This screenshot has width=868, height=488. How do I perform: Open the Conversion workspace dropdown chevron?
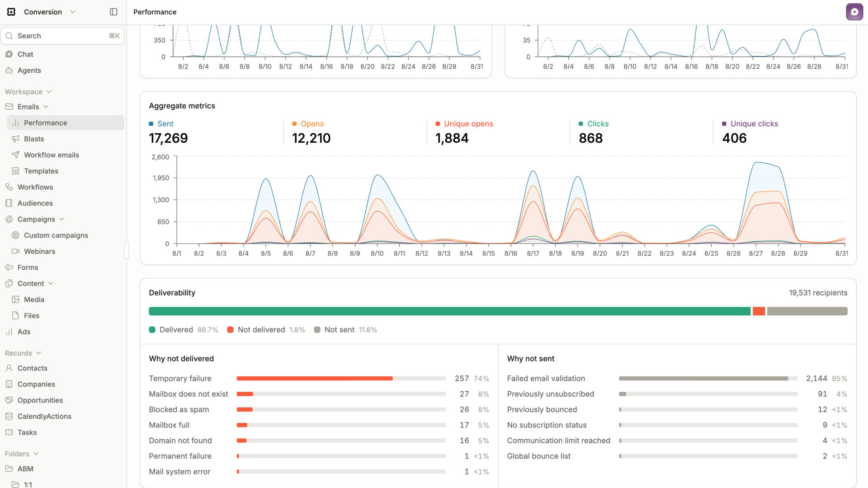pyautogui.click(x=73, y=12)
